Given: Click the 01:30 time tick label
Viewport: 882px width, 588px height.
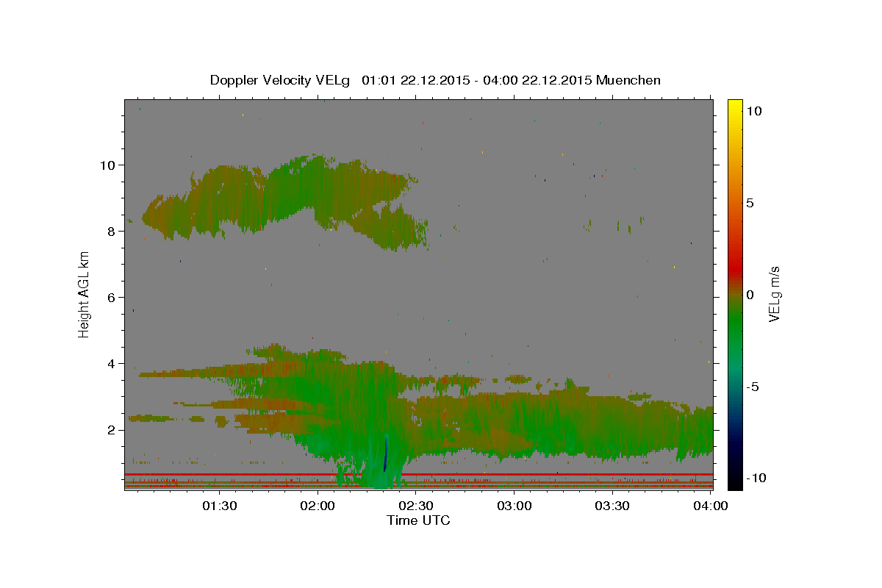Looking at the screenshot, I should coord(220,506).
